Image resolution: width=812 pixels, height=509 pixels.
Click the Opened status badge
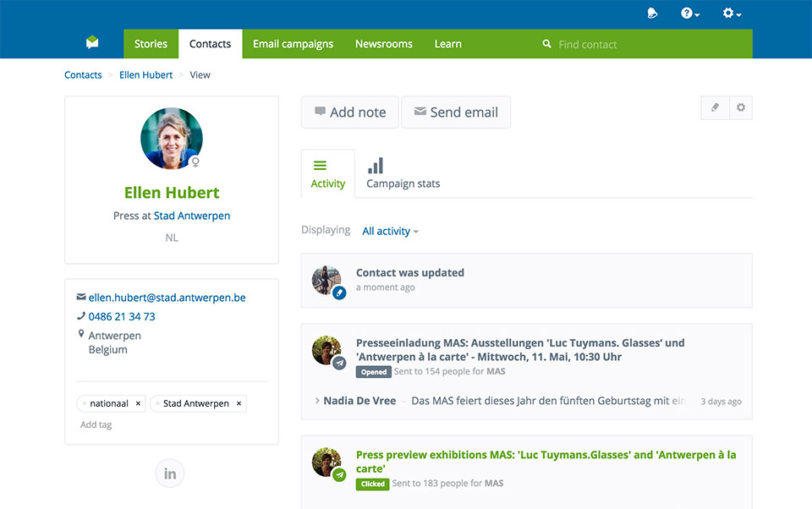click(373, 372)
